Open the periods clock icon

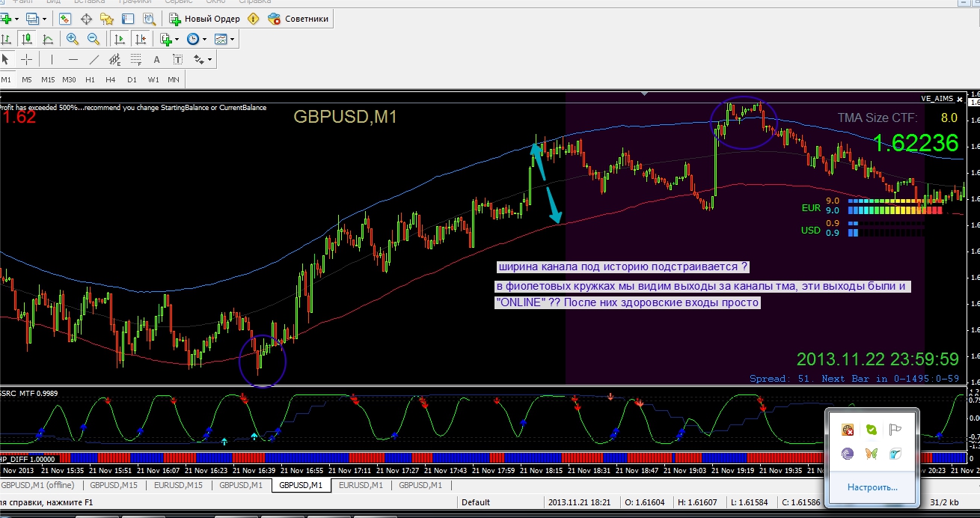point(193,39)
